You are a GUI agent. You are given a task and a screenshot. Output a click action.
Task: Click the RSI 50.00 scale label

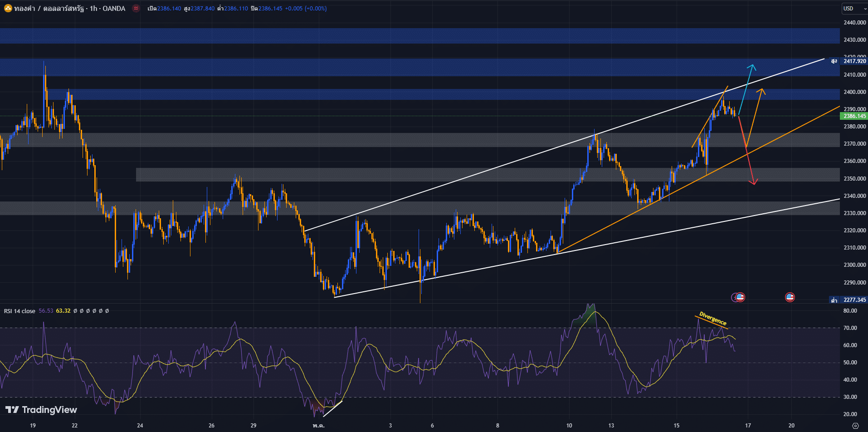850,362
